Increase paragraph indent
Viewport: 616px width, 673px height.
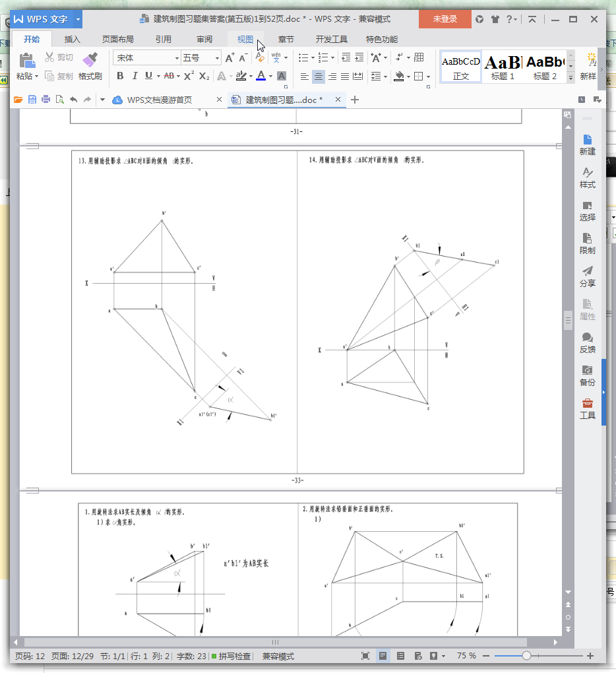pyautogui.click(x=359, y=57)
